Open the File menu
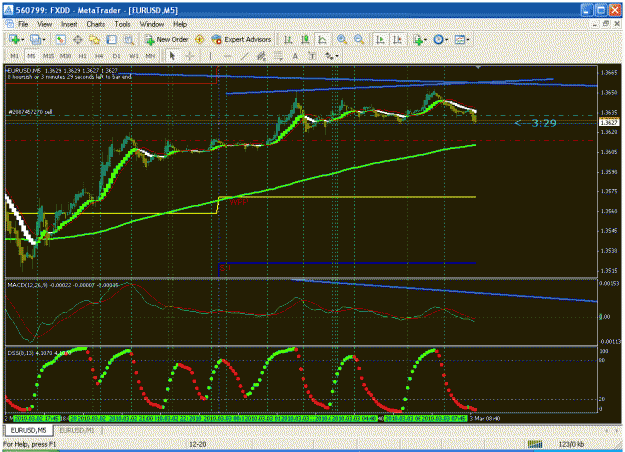The width and height of the screenshot is (625, 452). point(23,24)
